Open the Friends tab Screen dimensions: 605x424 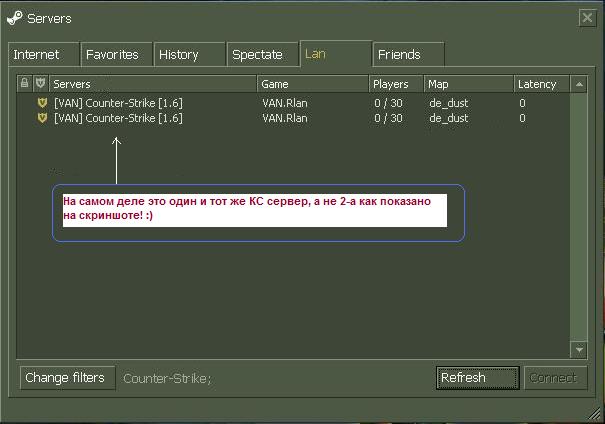(409, 54)
